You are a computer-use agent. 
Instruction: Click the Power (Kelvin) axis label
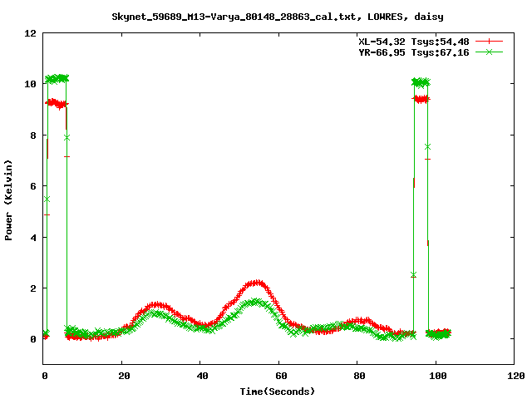(8, 200)
